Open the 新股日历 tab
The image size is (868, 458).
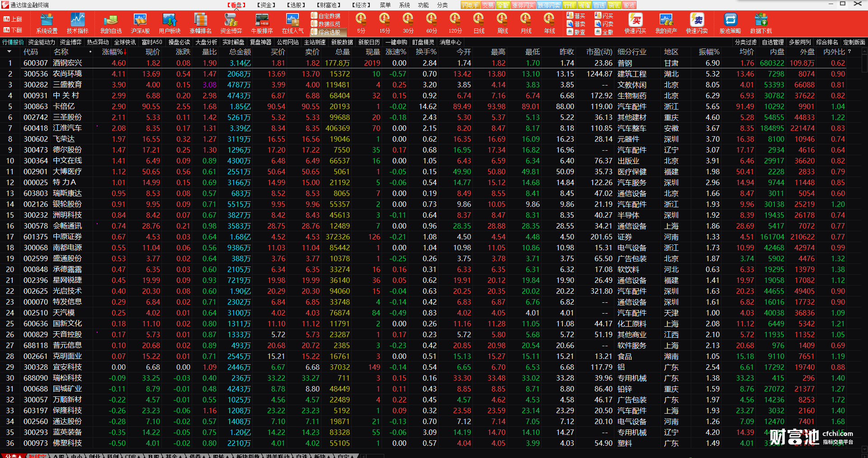[x=369, y=42]
